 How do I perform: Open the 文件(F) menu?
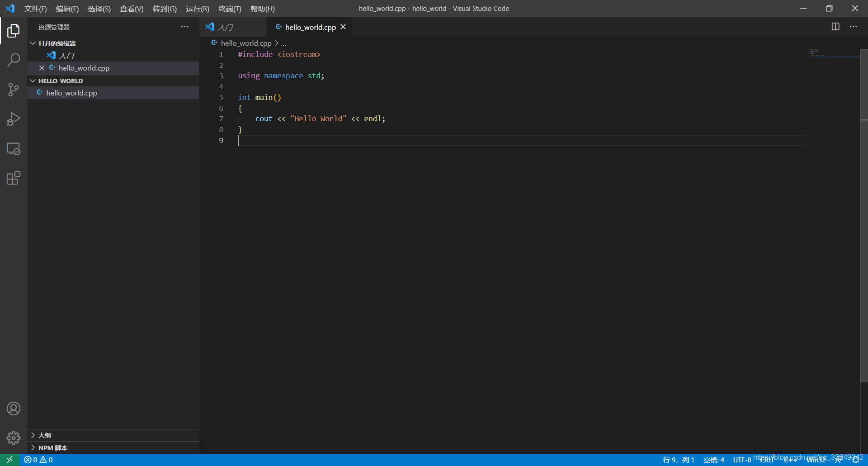click(x=35, y=9)
